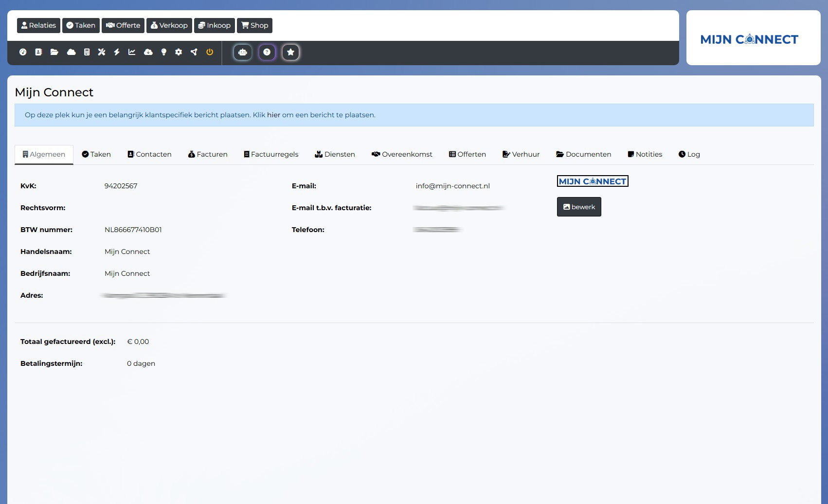Open settings with the gear icon

tap(179, 52)
